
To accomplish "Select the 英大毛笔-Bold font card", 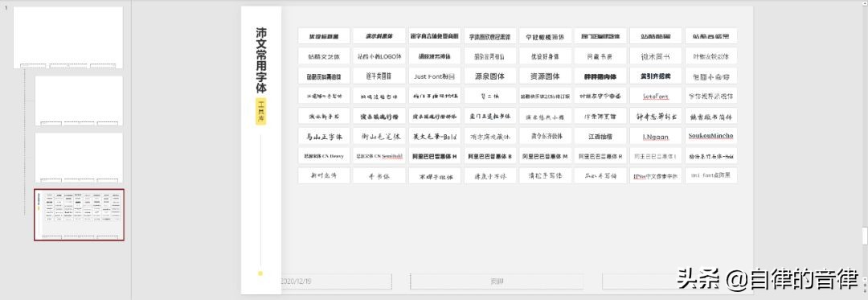I will point(435,136).
